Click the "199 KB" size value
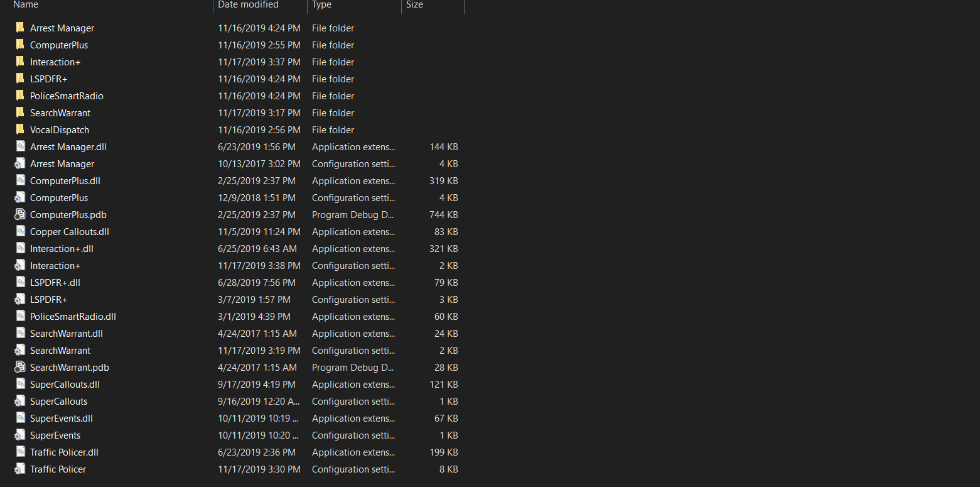980x487 pixels. 444,452
